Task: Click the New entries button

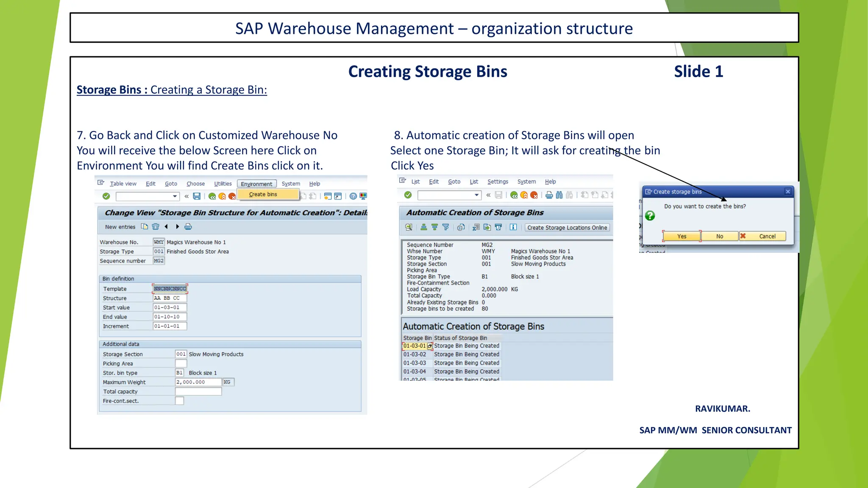Action: point(120,227)
